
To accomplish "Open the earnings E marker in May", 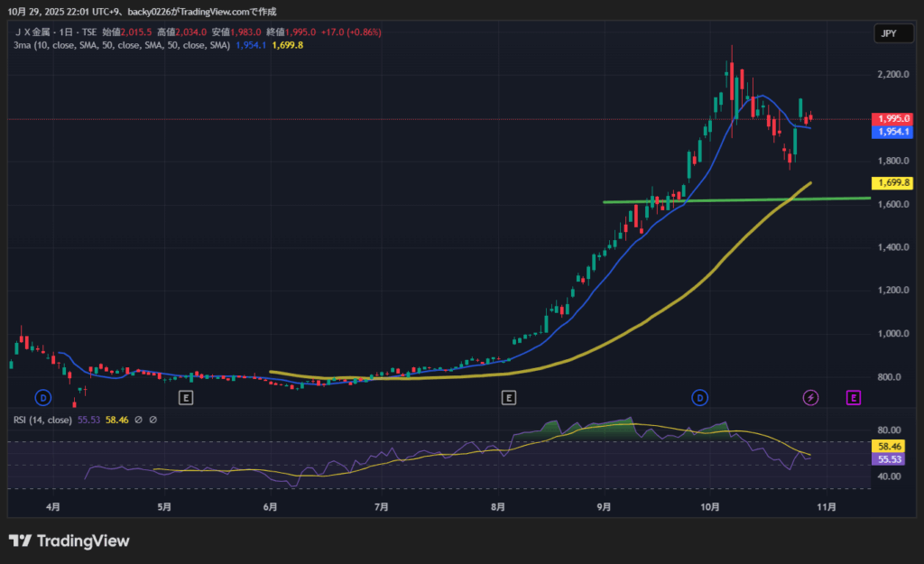I will (x=185, y=397).
